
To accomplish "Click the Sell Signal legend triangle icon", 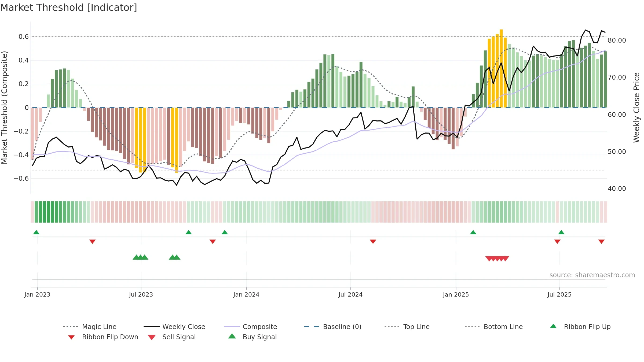I will (152, 337).
